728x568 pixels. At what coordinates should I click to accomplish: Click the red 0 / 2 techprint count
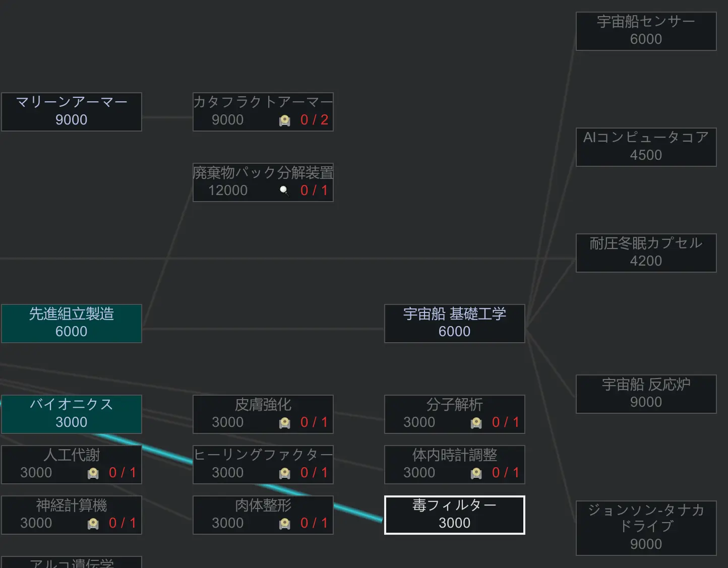point(314,120)
